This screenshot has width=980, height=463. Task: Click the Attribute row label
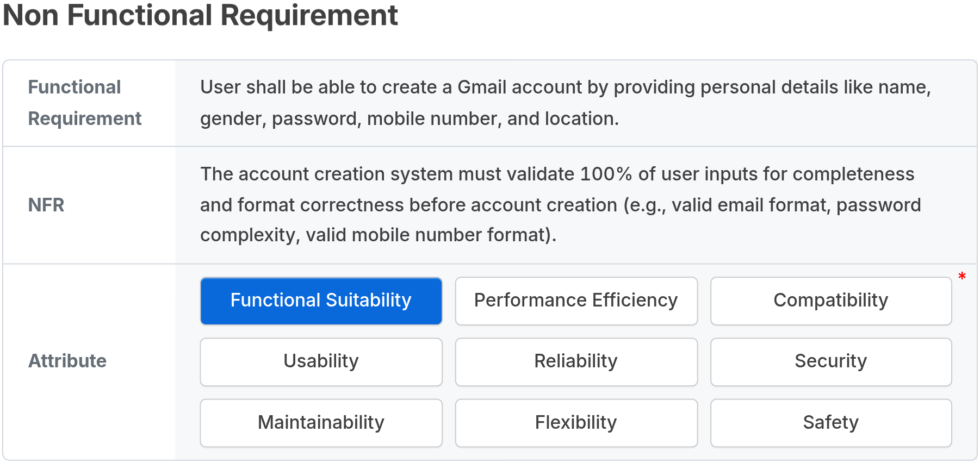(x=67, y=361)
